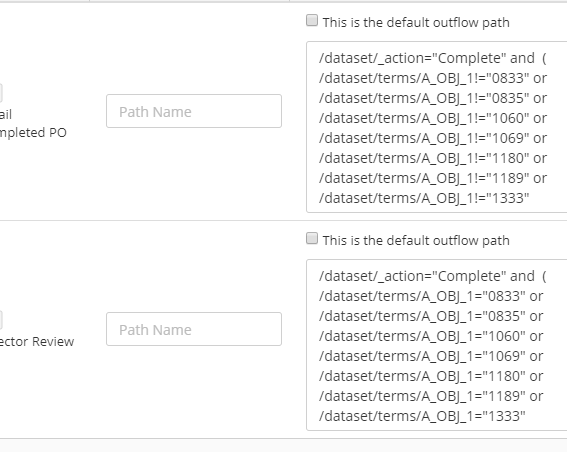567x452 pixels.
Task: Click the cut-off button above 'mpleted PO'
Action: click(1, 93)
